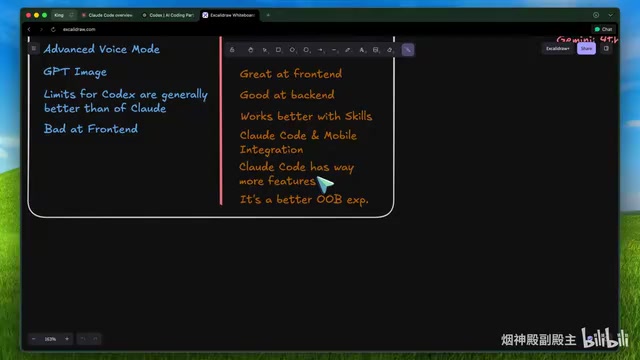Select the Text tool

pyautogui.click(x=362, y=50)
